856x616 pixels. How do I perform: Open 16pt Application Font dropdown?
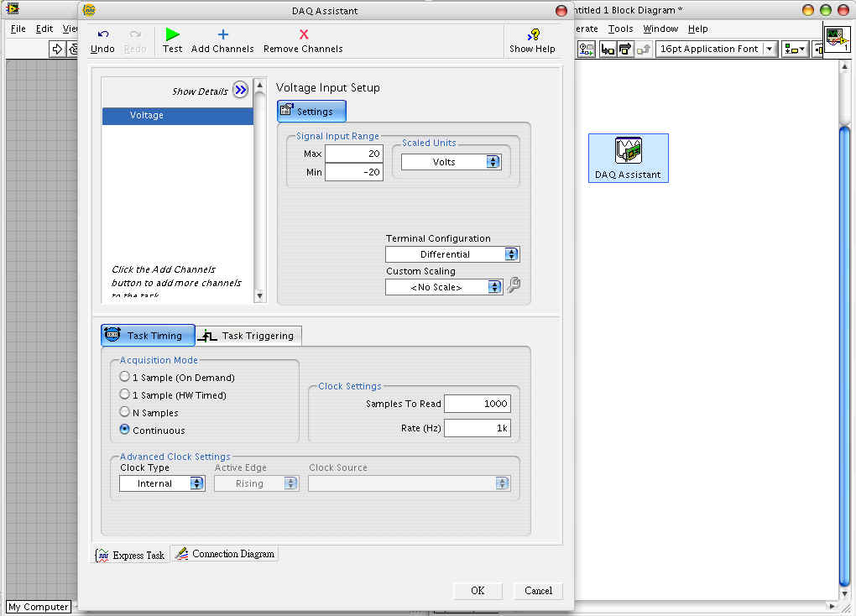pos(717,50)
